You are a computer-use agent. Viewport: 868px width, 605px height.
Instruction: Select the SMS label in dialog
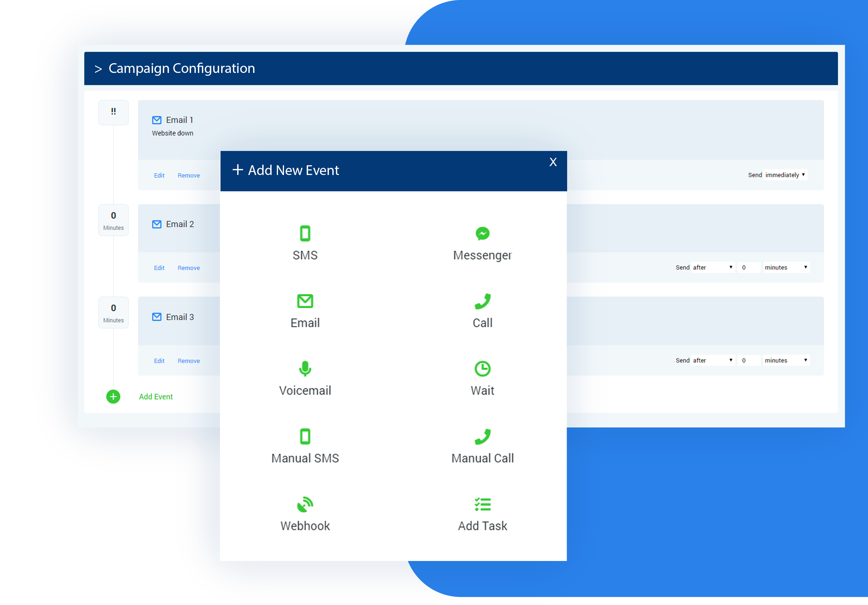[305, 255]
